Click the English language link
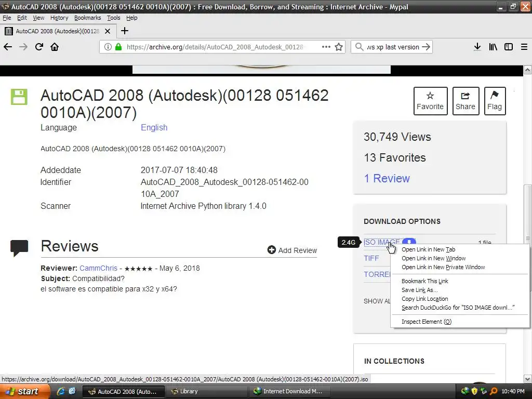Image resolution: width=532 pixels, height=399 pixels. pos(154,128)
